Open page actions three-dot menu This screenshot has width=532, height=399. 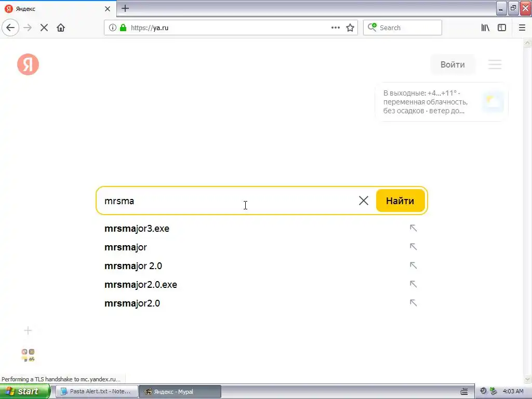click(x=336, y=28)
